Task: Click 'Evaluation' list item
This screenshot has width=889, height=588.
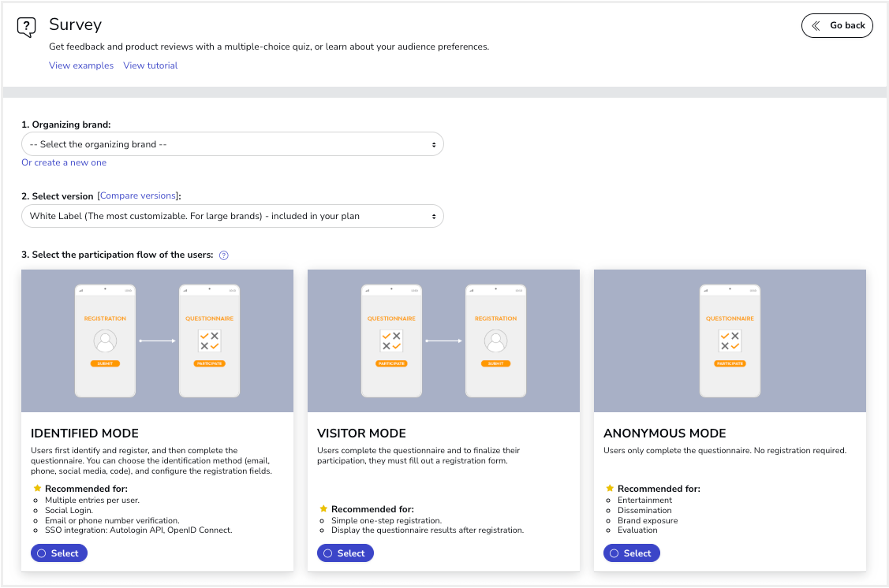Action: (637, 530)
